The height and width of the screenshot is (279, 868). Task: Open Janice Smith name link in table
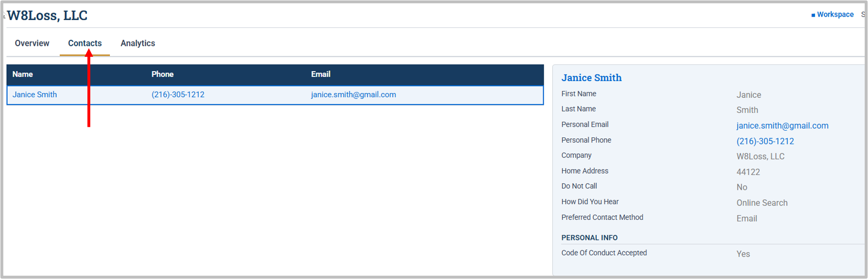[34, 94]
